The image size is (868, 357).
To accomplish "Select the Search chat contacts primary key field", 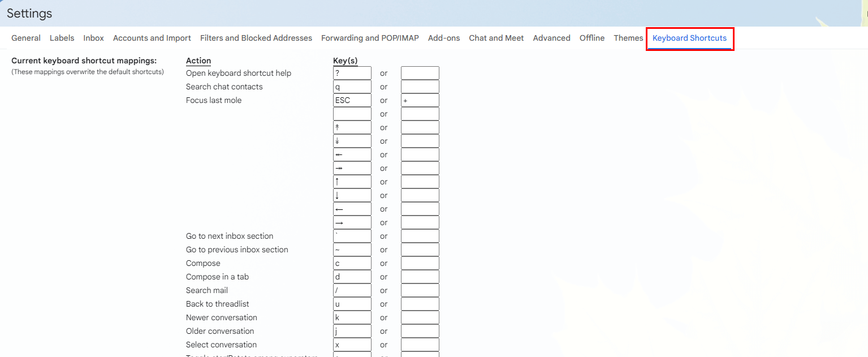I will [x=352, y=87].
